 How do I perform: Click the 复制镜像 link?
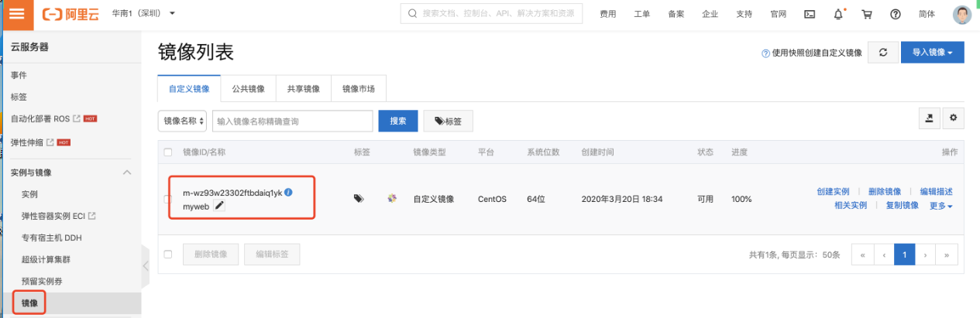902,206
